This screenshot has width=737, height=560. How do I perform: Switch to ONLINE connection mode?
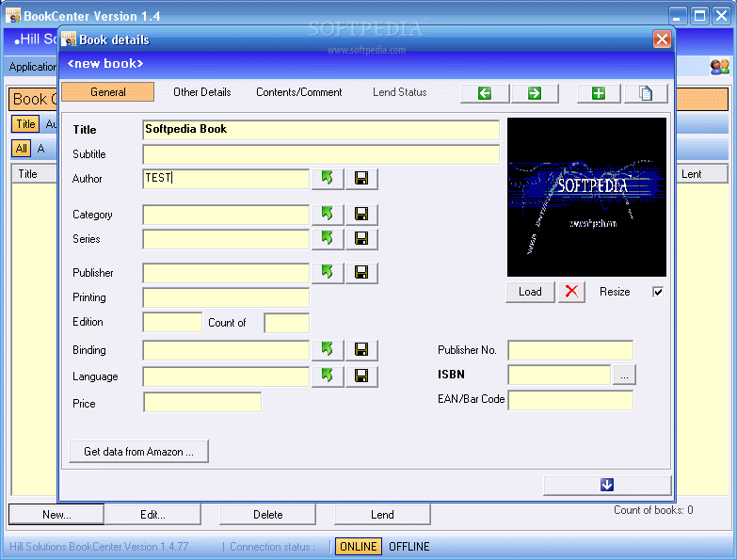tap(359, 547)
